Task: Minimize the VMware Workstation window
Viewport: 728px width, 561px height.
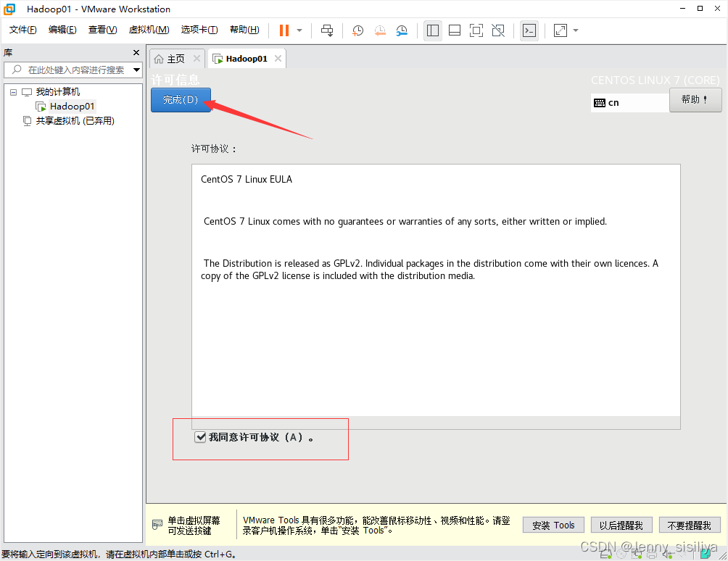Action: click(x=682, y=9)
